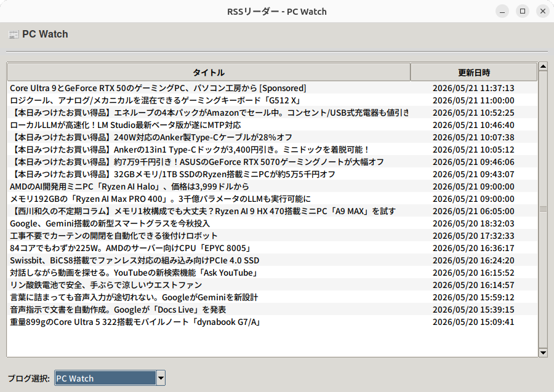Sort by the タイトル column header
The image size is (554, 392).
(x=209, y=73)
